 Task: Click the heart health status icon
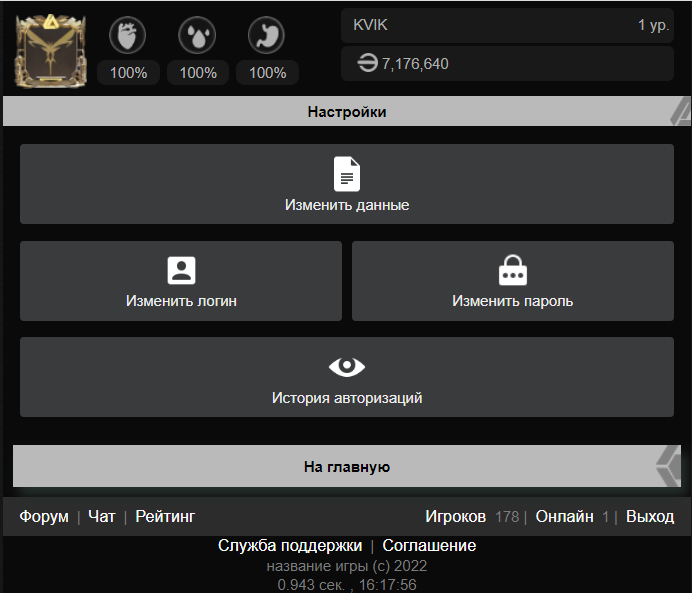(x=127, y=36)
